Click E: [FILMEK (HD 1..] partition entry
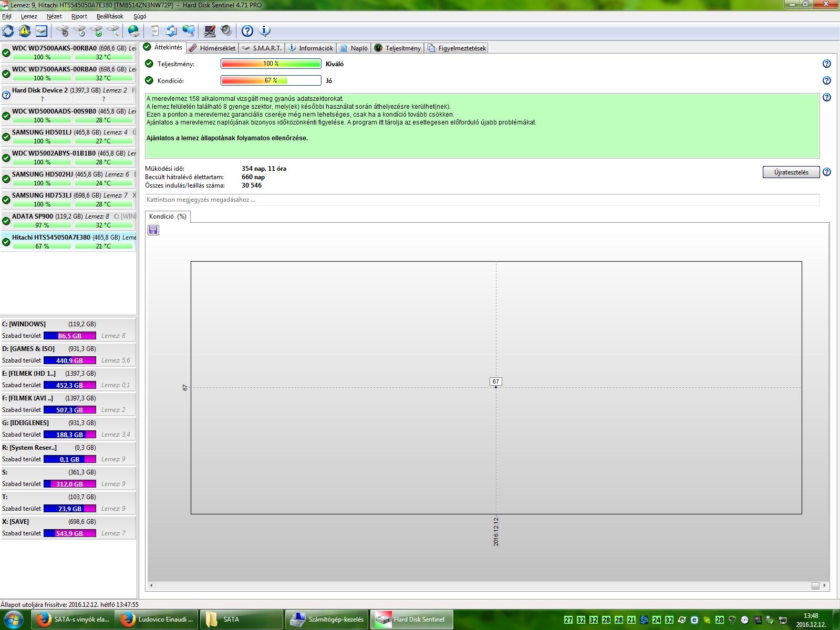This screenshot has height=630, width=840. pos(68,379)
